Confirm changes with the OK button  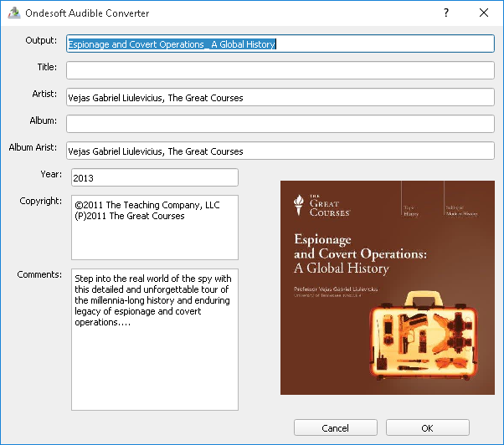[x=428, y=427]
